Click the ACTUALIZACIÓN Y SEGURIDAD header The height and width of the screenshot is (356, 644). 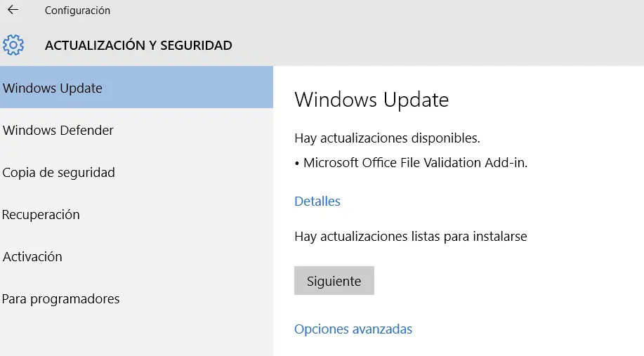pos(138,46)
